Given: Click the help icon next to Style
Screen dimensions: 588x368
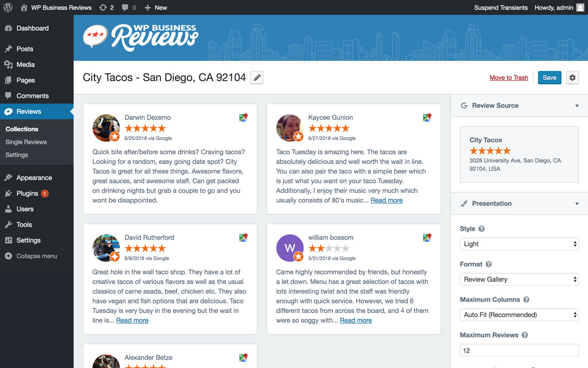Looking at the screenshot, I should (481, 229).
